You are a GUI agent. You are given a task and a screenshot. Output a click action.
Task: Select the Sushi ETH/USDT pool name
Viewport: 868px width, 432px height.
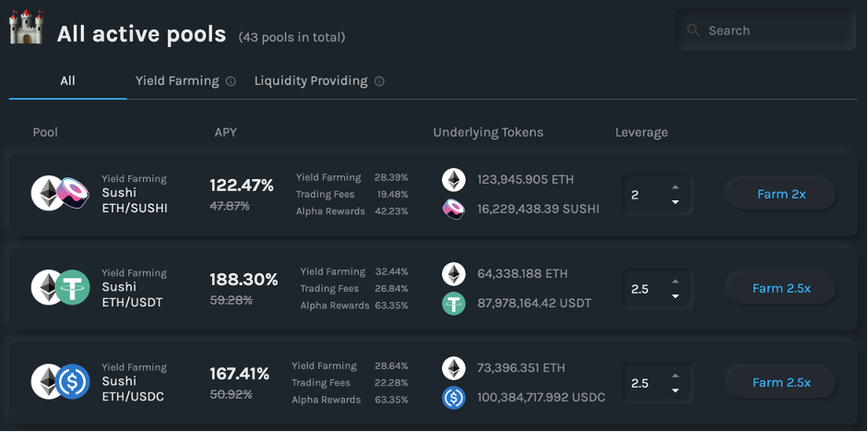[x=132, y=294]
